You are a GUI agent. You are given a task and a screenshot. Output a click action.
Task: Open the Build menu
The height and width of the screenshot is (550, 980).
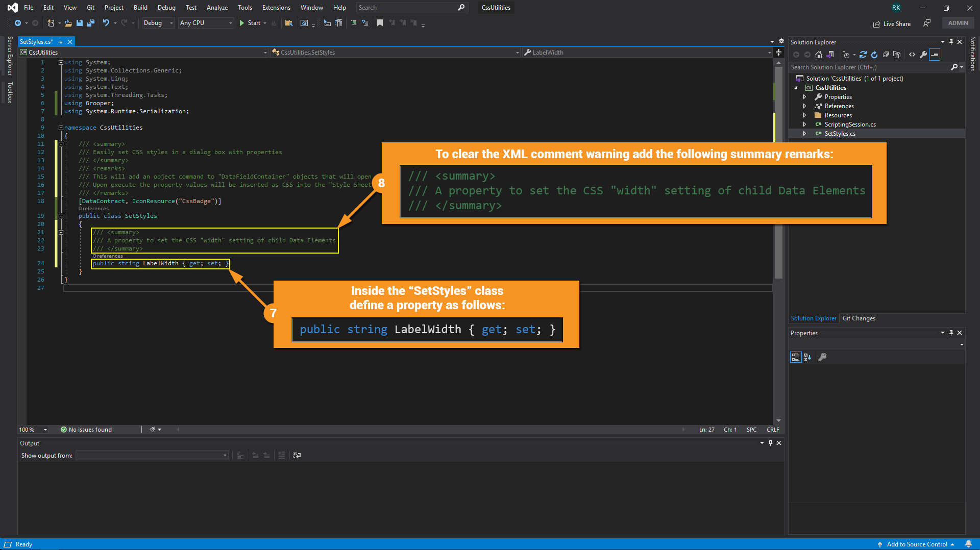tap(140, 8)
